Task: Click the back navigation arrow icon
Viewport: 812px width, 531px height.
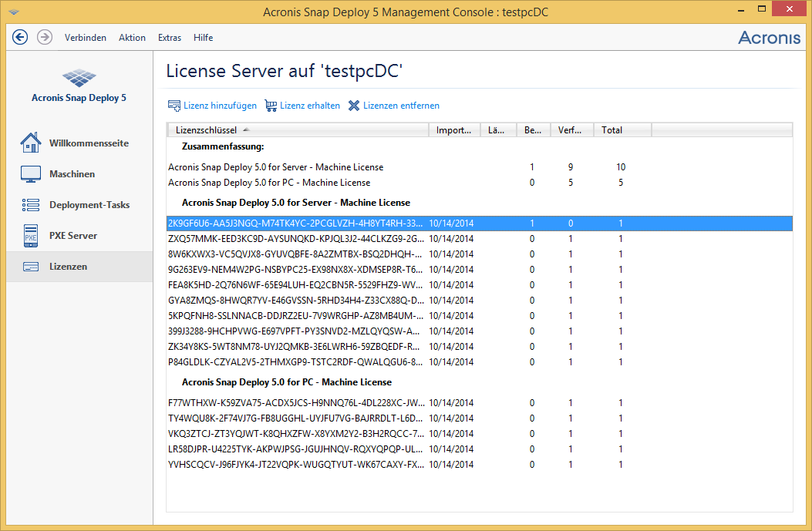Action: [20, 37]
